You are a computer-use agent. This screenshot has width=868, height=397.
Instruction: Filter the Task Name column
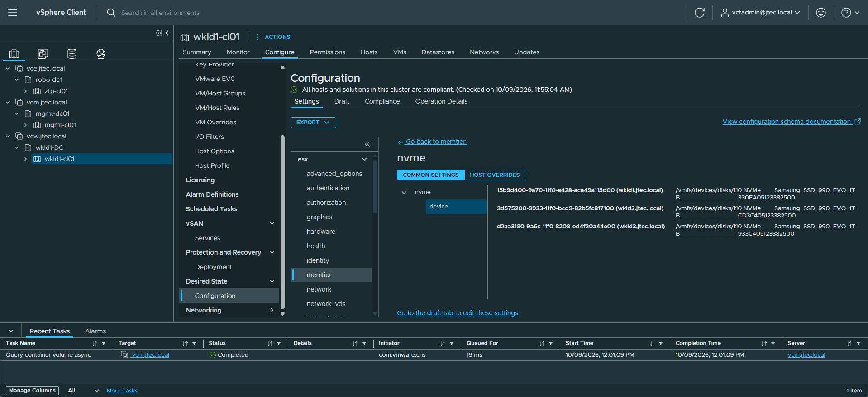(104, 344)
